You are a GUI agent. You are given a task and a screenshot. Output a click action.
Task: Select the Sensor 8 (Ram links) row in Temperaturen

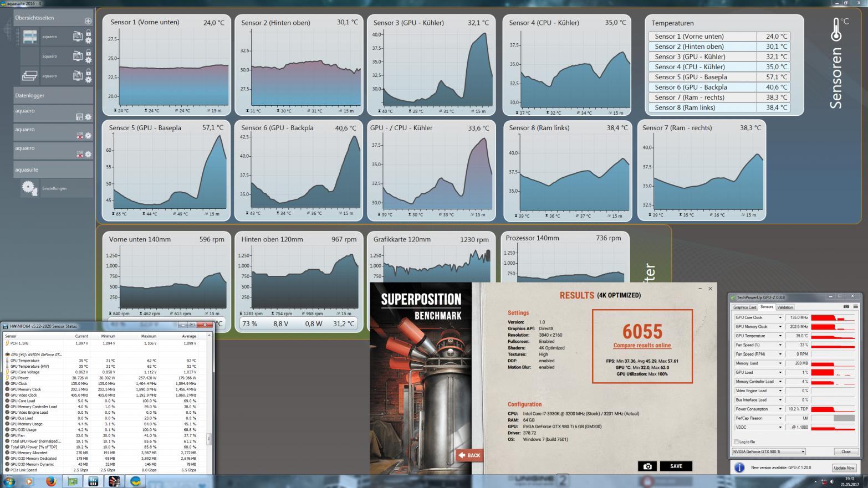coord(718,107)
